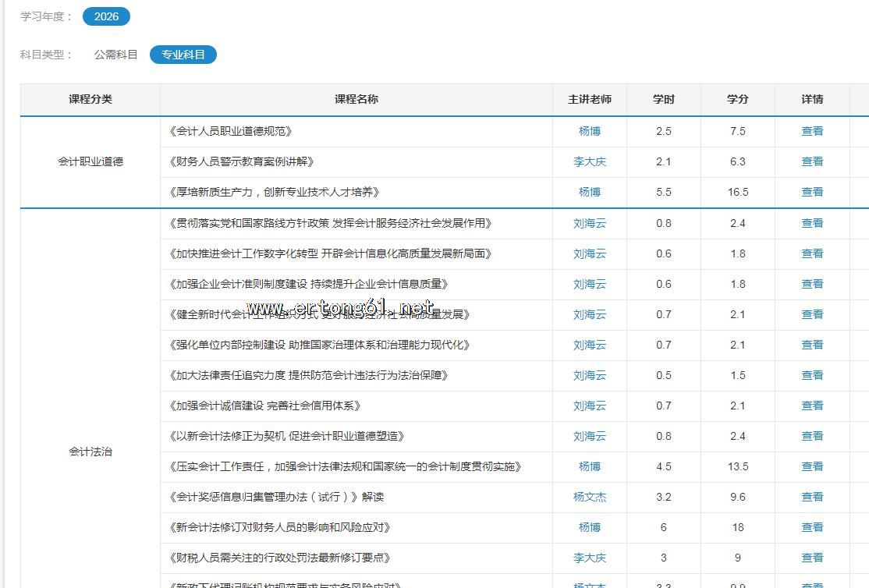Click teacher 李大庆 for 《财务人员警示教育案例讲解》
Viewport: 869px width, 588px height.
590,161
